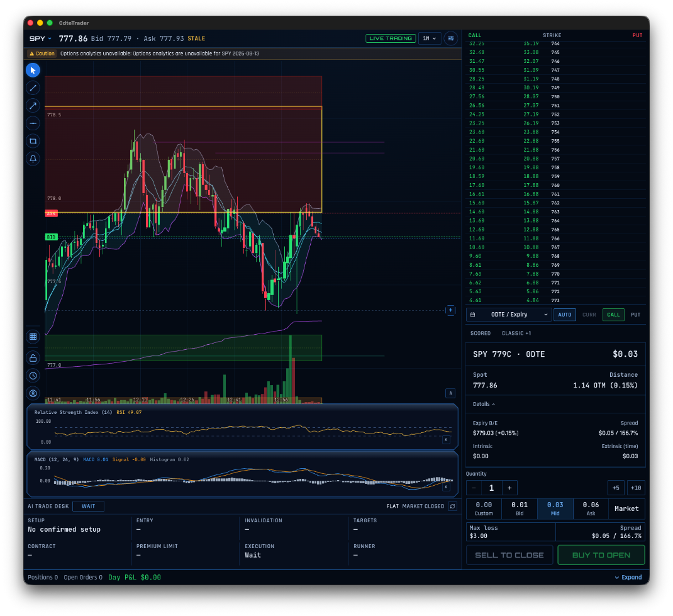673x616 pixels.
Task: Select strike 770 row in option chain
Action: click(x=556, y=274)
